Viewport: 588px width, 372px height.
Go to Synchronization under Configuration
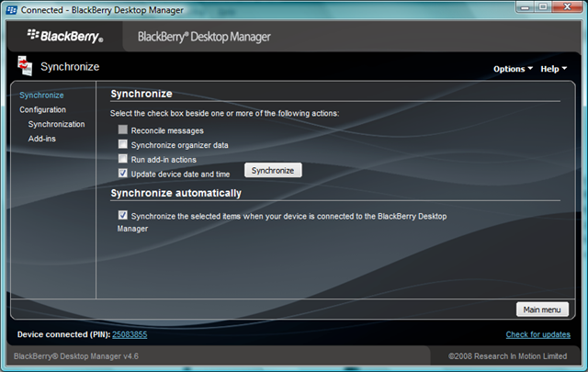(x=56, y=124)
